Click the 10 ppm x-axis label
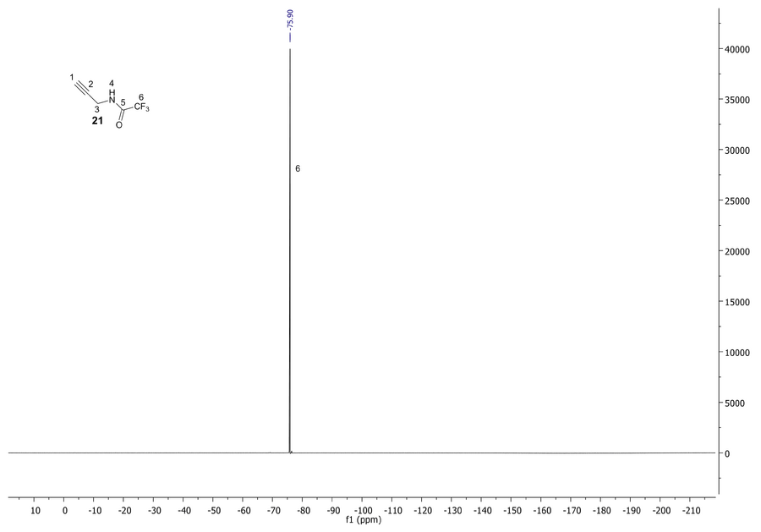This screenshot has width=761, height=532. 36,511
